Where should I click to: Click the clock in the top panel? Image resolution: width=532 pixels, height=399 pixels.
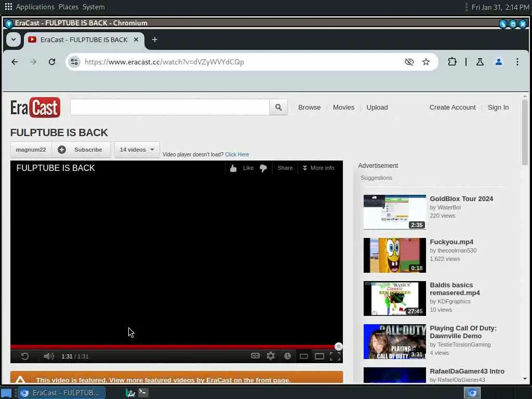click(x=500, y=7)
